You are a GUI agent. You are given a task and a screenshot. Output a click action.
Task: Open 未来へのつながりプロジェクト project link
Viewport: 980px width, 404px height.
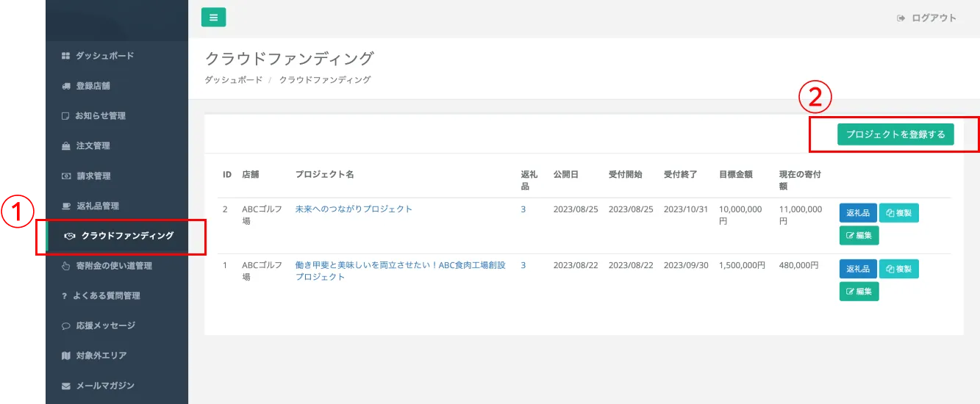click(354, 209)
